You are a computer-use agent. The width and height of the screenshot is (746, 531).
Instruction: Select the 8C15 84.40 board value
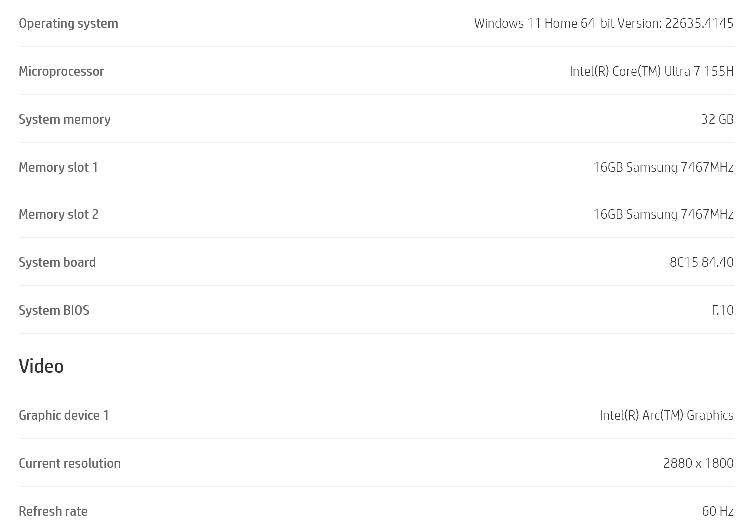(701, 263)
